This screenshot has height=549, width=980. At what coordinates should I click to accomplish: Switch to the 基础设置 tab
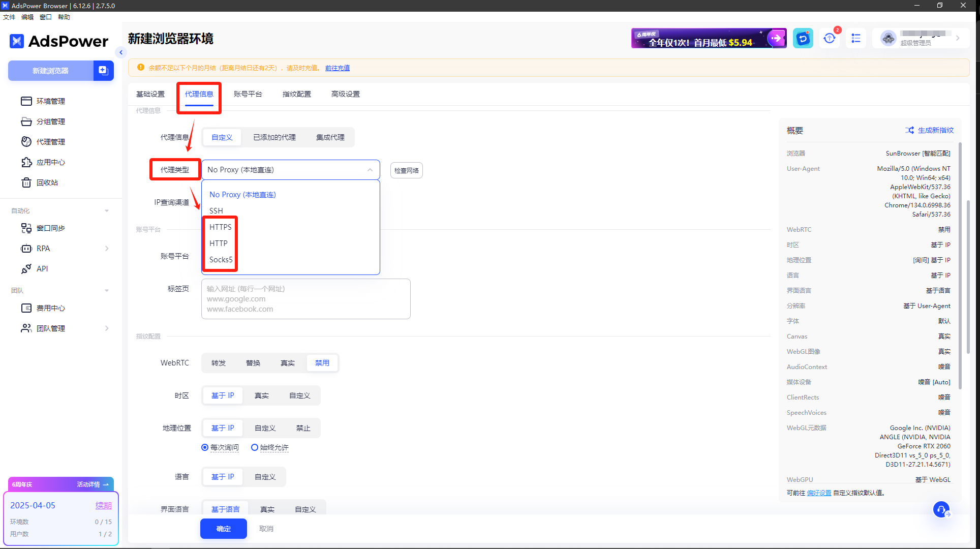coord(150,94)
